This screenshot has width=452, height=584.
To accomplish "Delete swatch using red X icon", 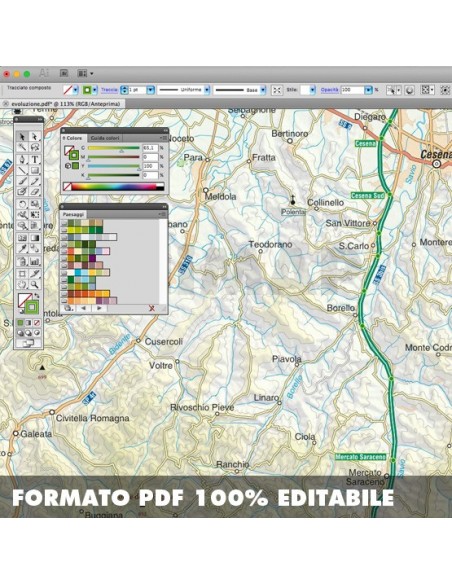I will coord(152,308).
